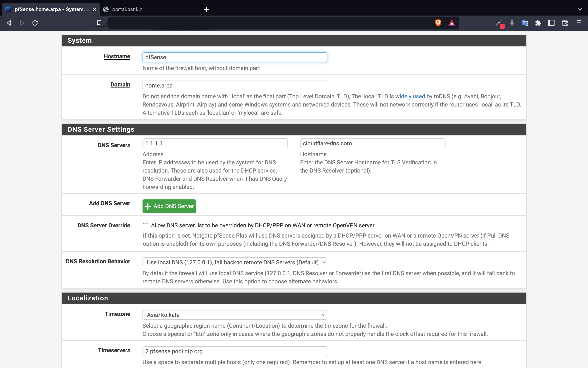Click the gray round extension icon beside Translate
The height and width of the screenshot is (368, 588).
[512, 23]
